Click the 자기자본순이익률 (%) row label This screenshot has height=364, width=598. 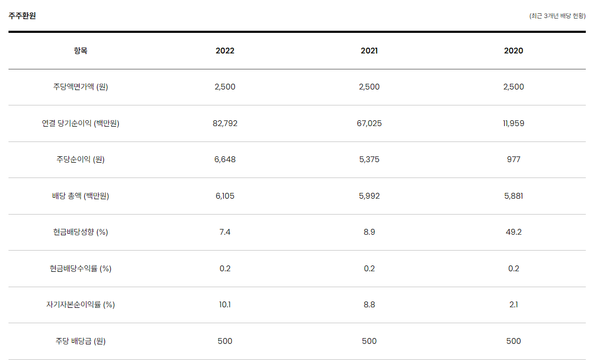tap(81, 305)
